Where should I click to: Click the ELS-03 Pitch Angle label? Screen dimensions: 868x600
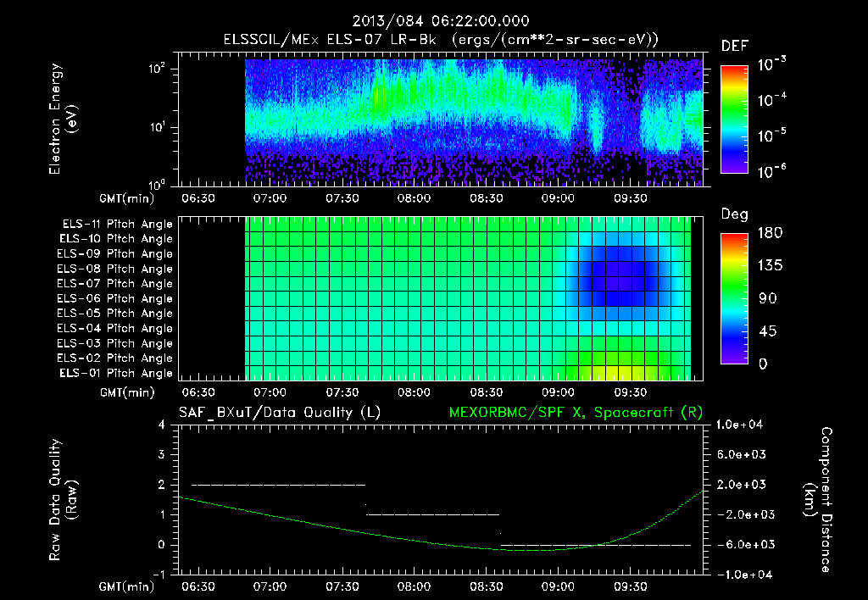click(x=114, y=343)
